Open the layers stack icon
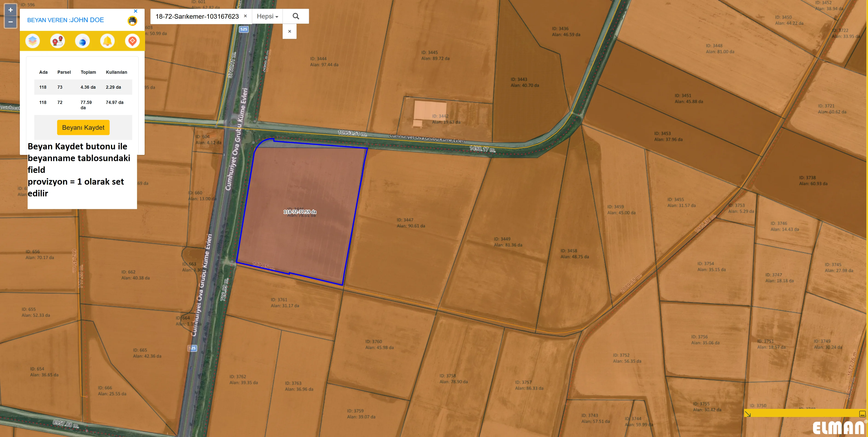 33,41
